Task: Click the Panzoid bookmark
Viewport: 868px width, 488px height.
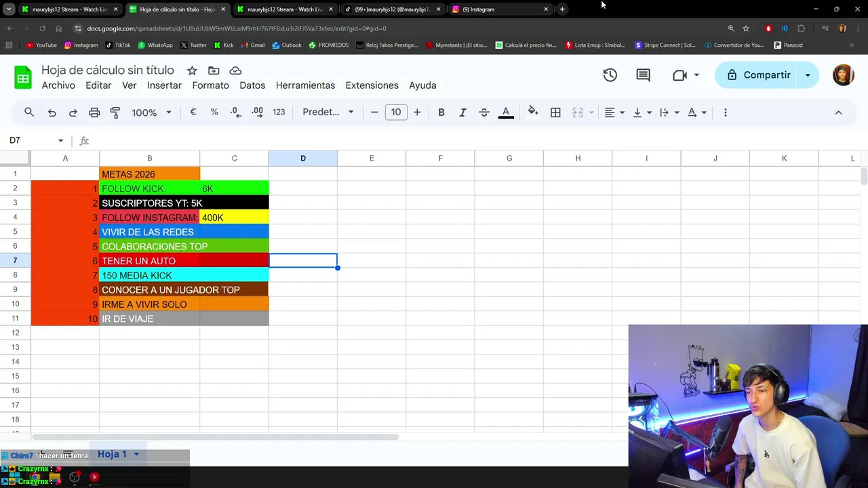Action: point(787,45)
